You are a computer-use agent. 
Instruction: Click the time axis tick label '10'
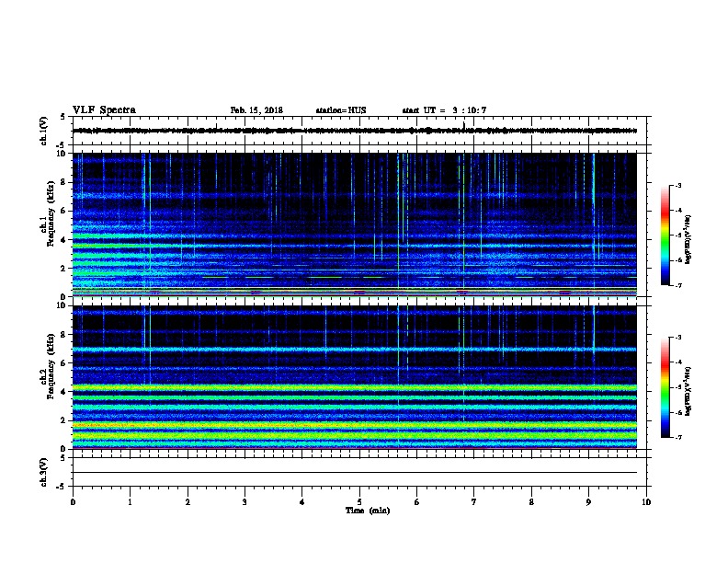pos(646,502)
